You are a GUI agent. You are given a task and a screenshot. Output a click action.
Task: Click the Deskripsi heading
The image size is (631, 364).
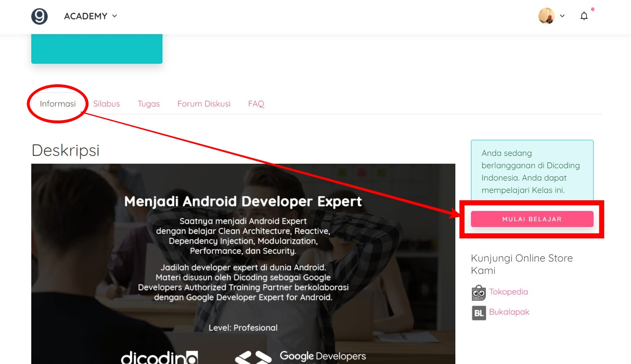[66, 150]
